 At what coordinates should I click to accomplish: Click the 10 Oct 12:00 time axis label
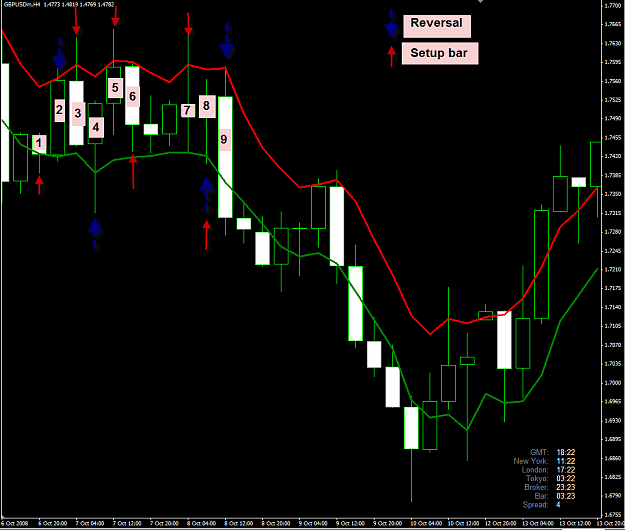pyautogui.click(x=463, y=523)
